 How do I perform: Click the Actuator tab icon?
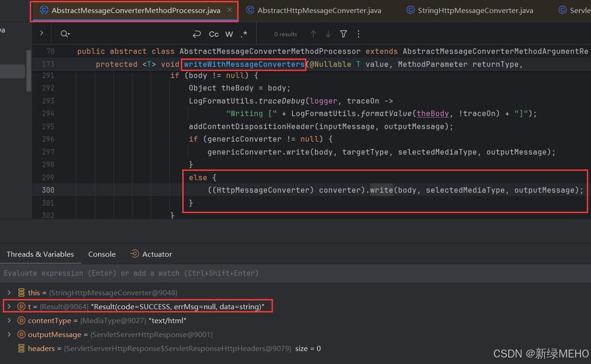134,254
